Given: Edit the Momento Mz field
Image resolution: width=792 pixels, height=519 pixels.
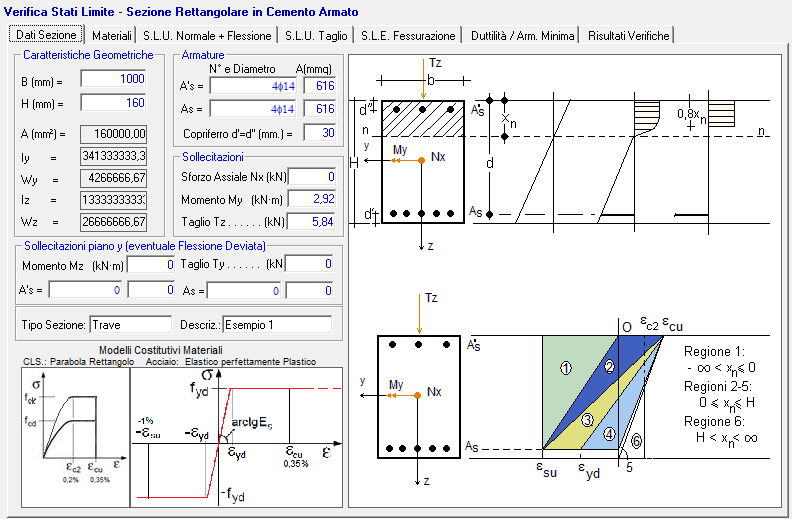Looking at the screenshot, I should (151, 265).
